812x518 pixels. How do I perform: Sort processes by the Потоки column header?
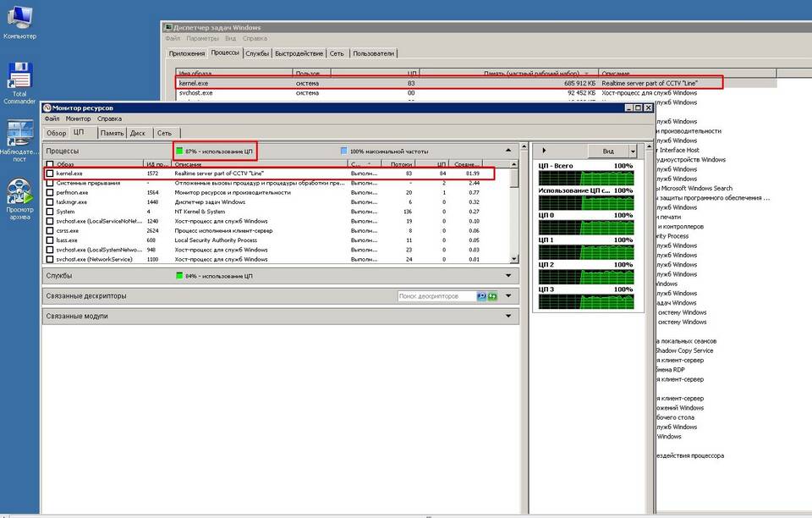[x=396, y=163]
